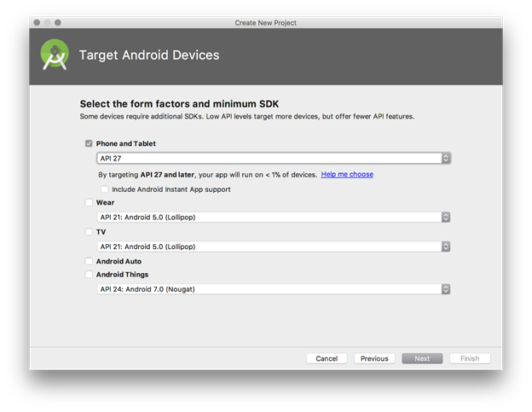Open the Android Things API 24 dropdown
The image size is (532, 412).
point(274,289)
